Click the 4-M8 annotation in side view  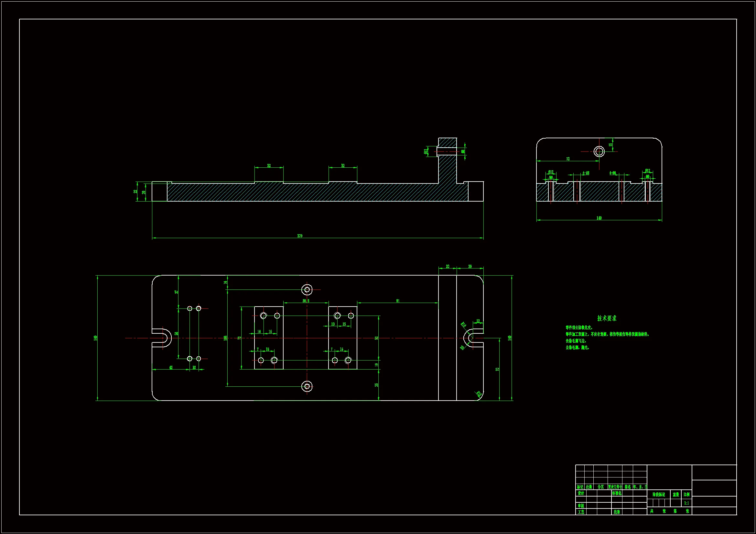(x=586, y=173)
